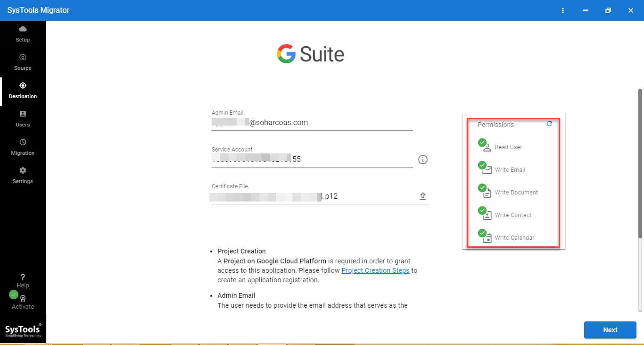Click the Permissions heading
The image size is (644, 345).
pyautogui.click(x=495, y=125)
